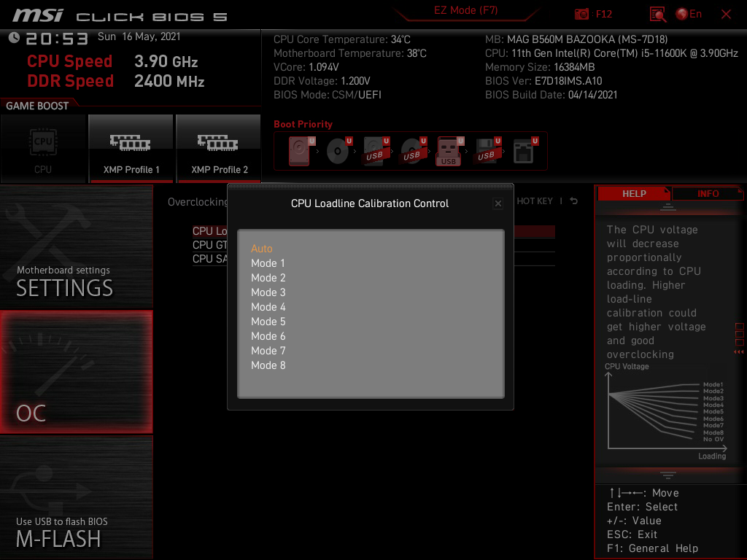Close the CPU Loadline Calibration Control dialog
This screenshot has width=747, height=560.
(x=498, y=204)
